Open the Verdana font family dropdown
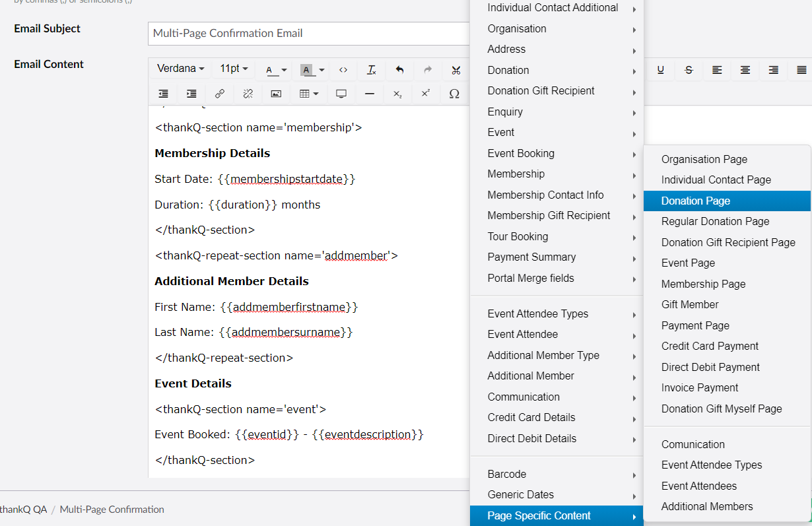 point(180,69)
